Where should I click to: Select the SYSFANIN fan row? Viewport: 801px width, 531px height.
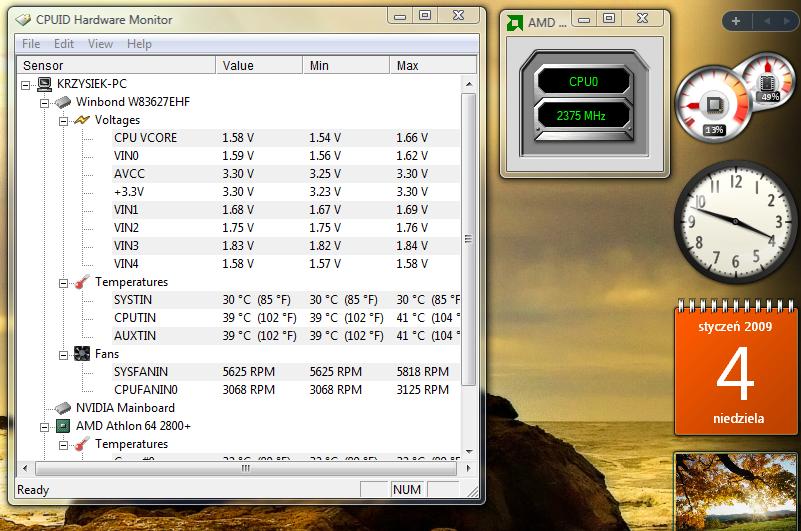coord(286,372)
